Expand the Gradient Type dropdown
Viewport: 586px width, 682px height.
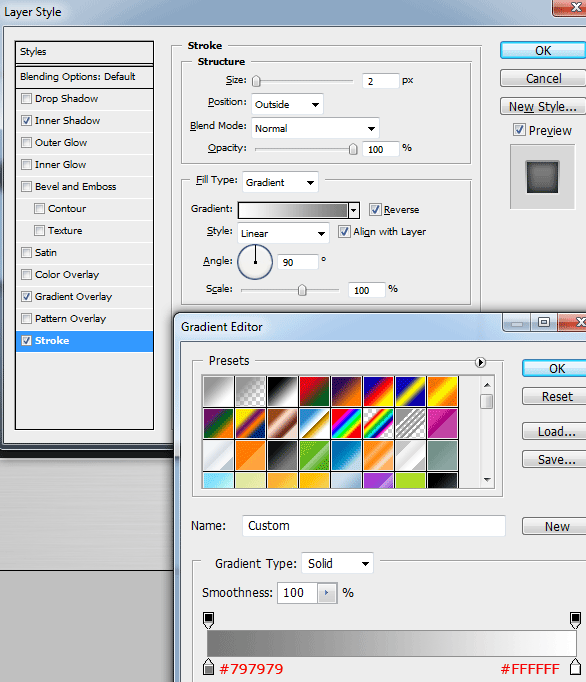click(x=338, y=564)
